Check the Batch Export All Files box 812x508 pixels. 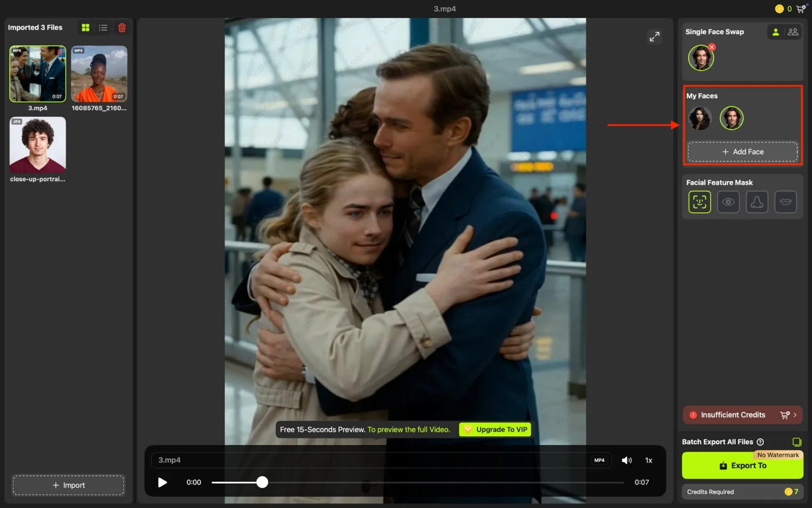click(x=797, y=442)
